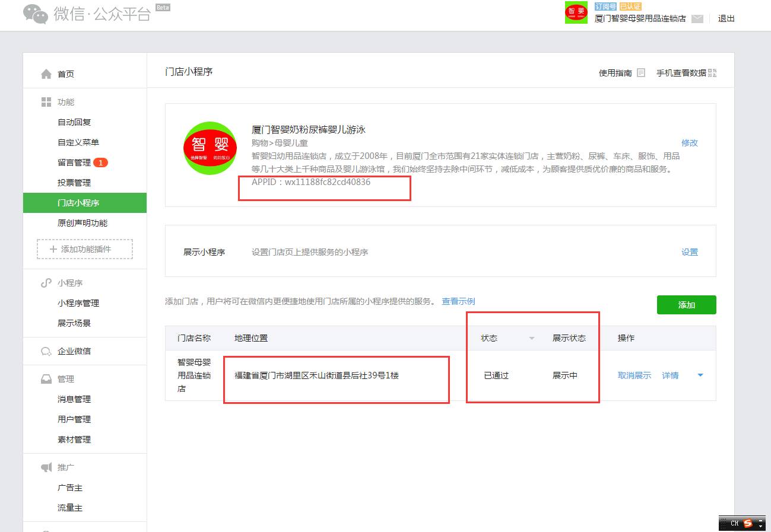This screenshot has width=771, height=532.
Task: Open 自动回复 in sidebar
Action: click(74, 122)
